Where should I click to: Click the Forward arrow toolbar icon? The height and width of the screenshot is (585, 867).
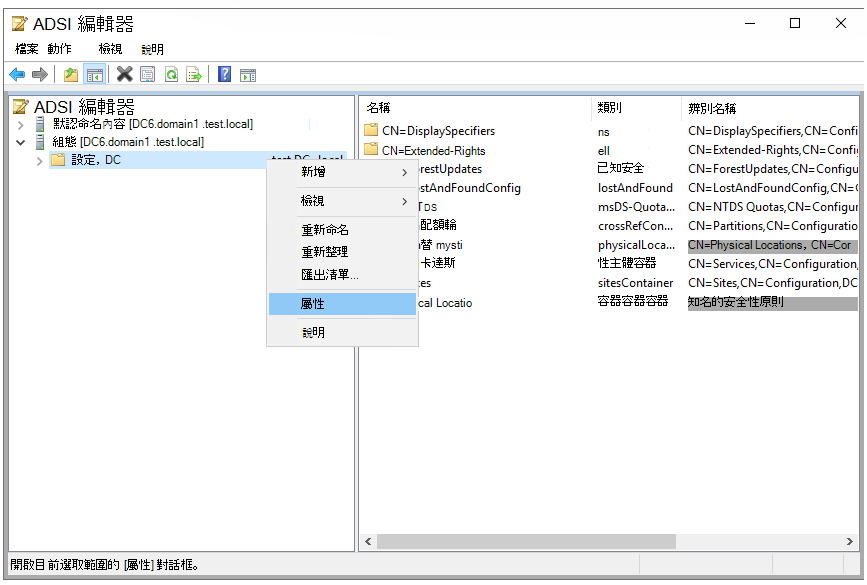point(40,75)
